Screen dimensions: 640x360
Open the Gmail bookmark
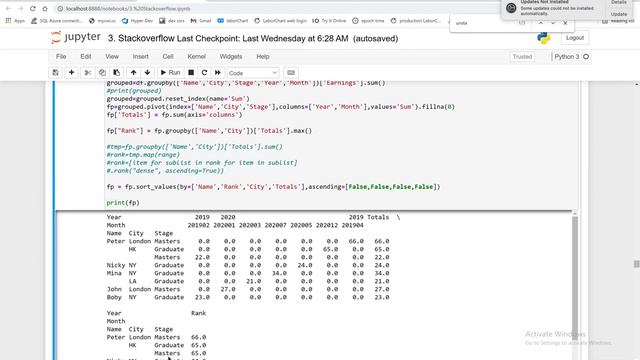[x=201, y=21]
